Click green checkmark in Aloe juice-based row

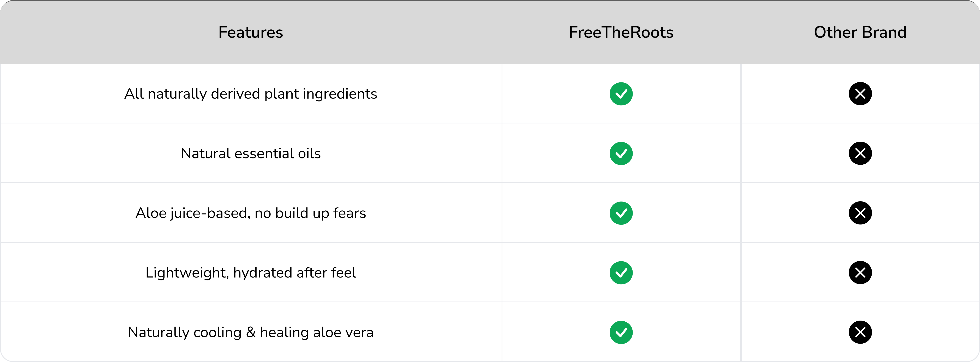[x=621, y=213]
